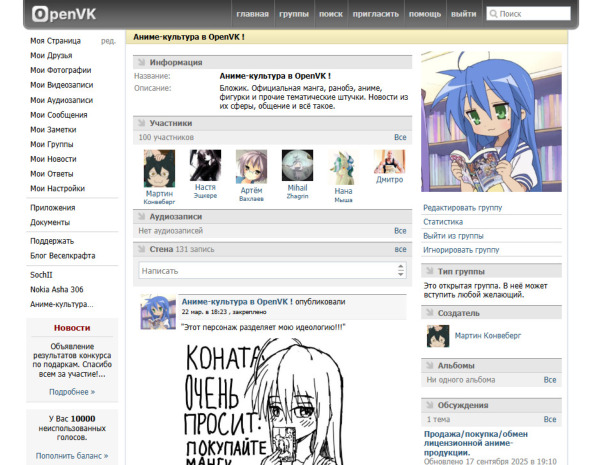Open Мои Аудиозаписи

62,100
